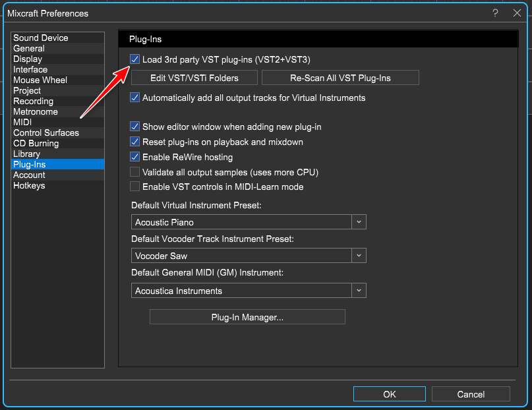Close the Mixcraft Preferences dialog

(x=517, y=13)
